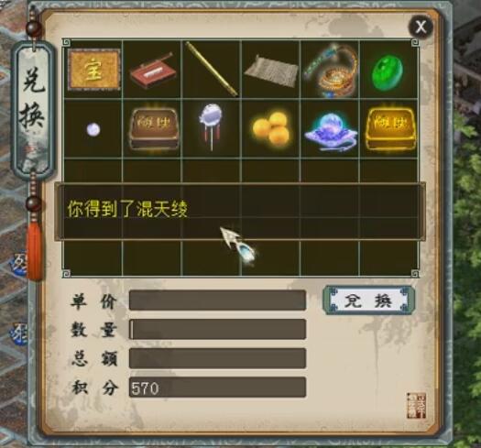The height and width of the screenshot is (448, 481).
Task: Select the glowing golden engraved box
Action: point(390,128)
